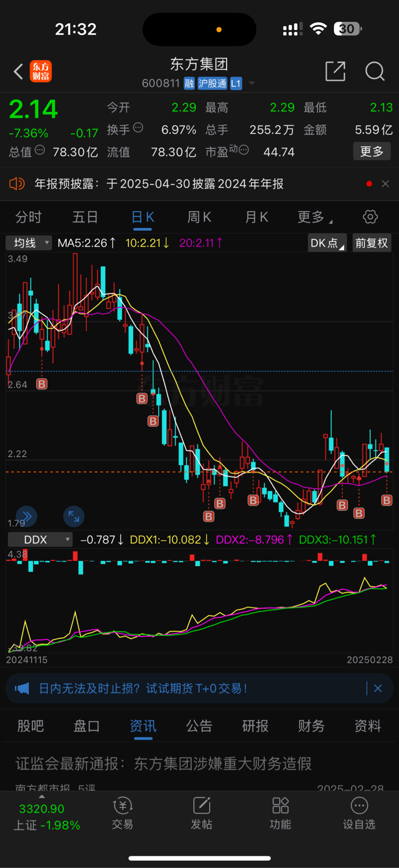Tap the fullscreen expand chart icon
The height and width of the screenshot is (868, 399).
(x=74, y=516)
